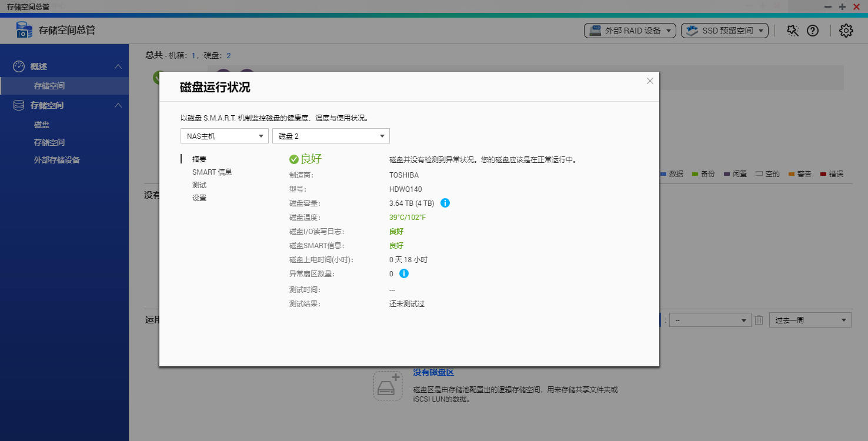Collapse the 概述 sidebar section
This screenshot has height=441, width=868.
coord(118,66)
